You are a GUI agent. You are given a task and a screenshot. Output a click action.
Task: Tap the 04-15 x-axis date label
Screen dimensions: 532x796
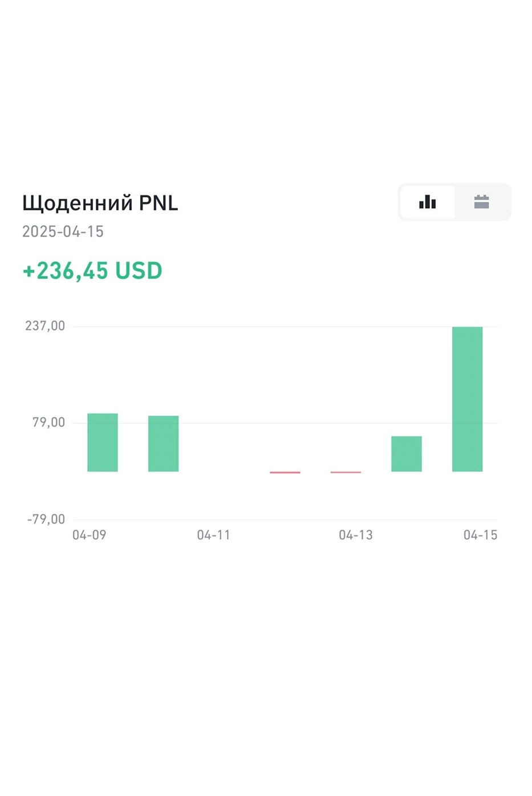(480, 535)
